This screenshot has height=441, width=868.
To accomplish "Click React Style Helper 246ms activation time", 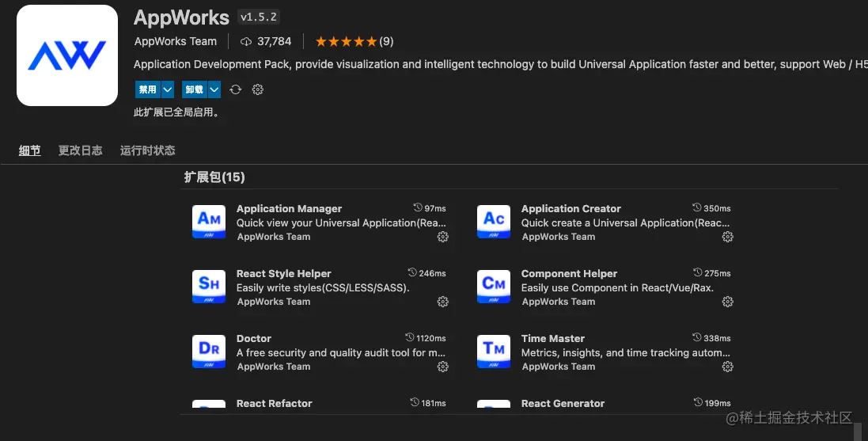I will 426,273.
